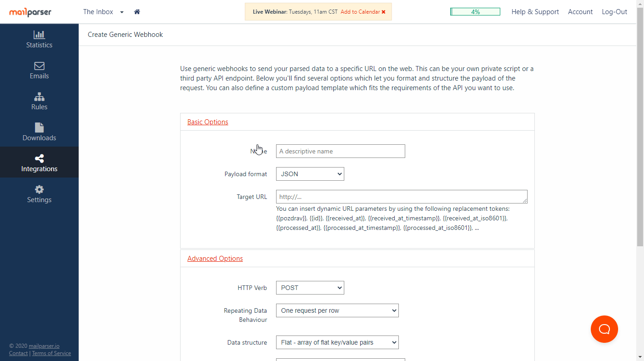The width and height of the screenshot is (644, 361).
Task: Open mailparser.io footer link
Action: (44, 346)
